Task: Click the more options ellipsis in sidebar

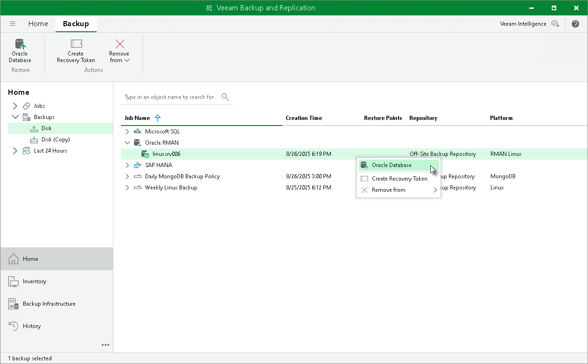Action: (x=105, y=345)
